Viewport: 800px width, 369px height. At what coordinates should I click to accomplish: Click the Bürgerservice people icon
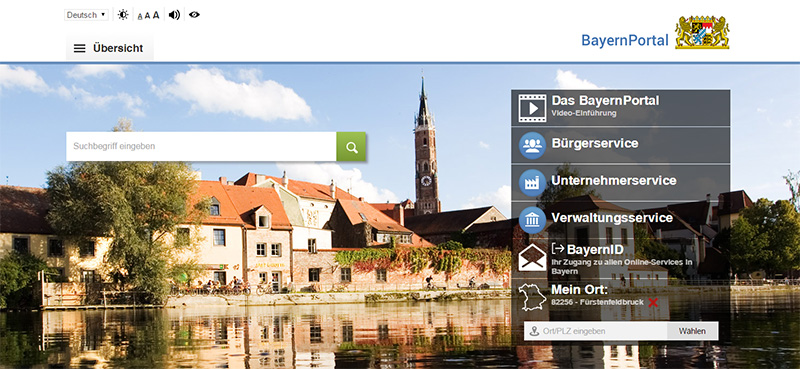click(532, 145)
